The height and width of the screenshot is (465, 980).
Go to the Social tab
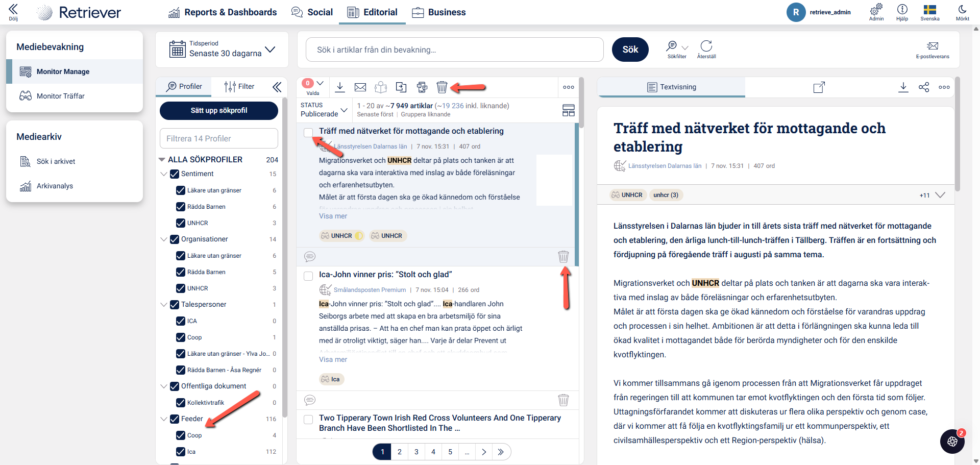pyautogui.click(x=312, y=12)
